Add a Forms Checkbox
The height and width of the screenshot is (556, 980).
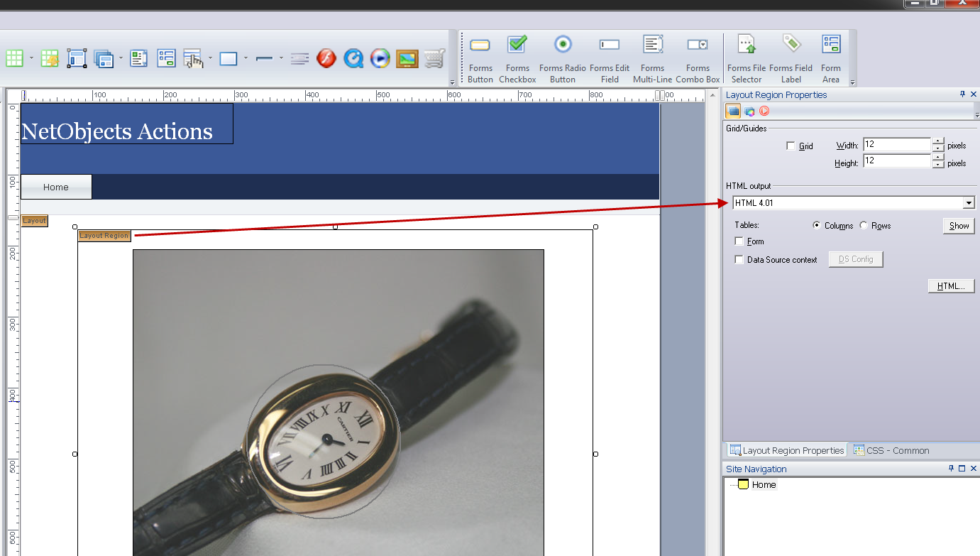coord(517,60)
